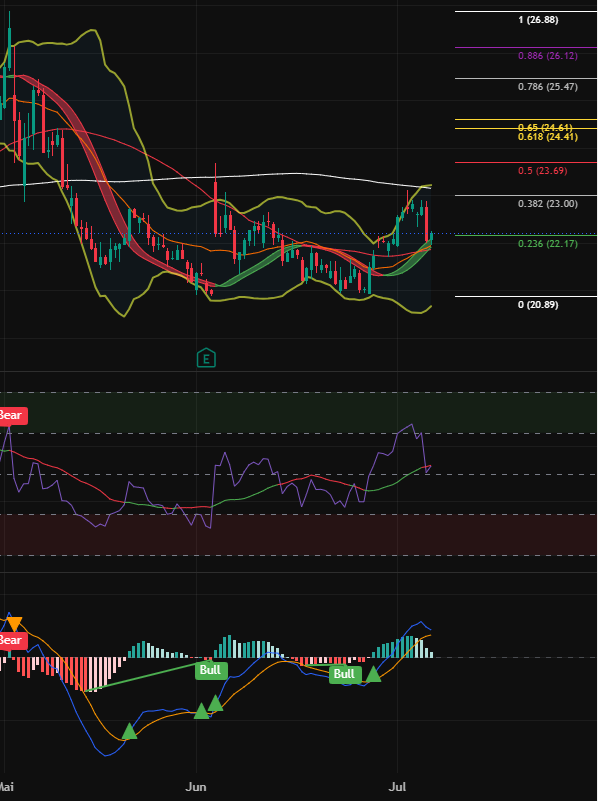Image resolution: width=598 pixels, height=801 pixels.
Task: Open the earnings 'E' marker icon
Action: click(x=206, y=359)
